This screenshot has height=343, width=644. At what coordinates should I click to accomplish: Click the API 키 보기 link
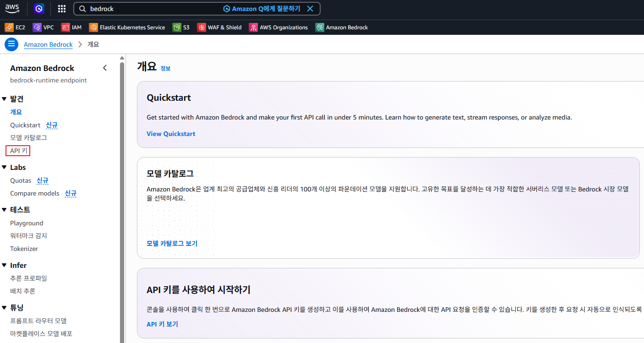(x=162, y=324)
